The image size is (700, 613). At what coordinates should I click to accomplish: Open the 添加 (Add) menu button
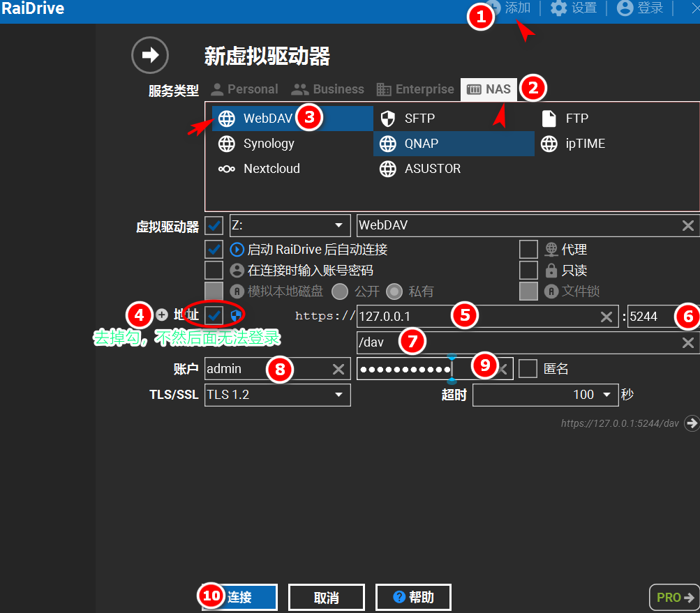(508, 8)
